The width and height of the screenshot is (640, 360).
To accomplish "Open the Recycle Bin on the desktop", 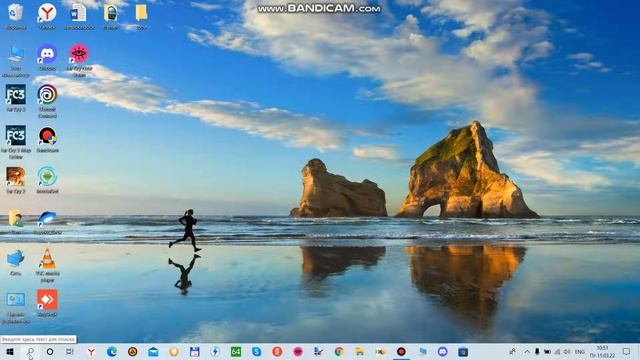I will tap(16, 13).
